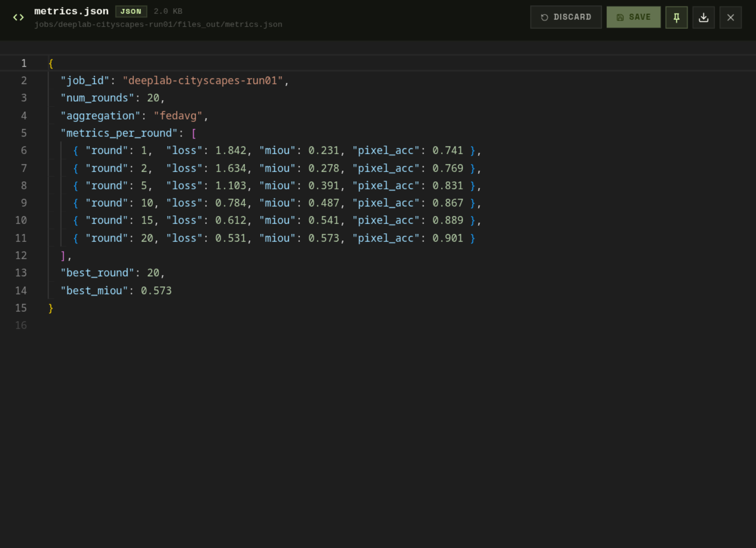Screen dimensions: 756x548
Task: Click the pixel_acc value 0.889
Action: 448,220
